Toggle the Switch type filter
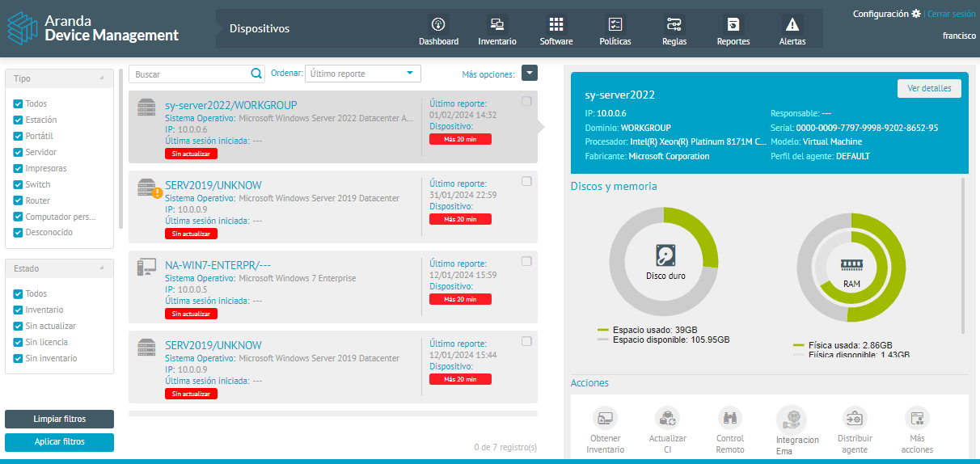The width and height of the screenshot is (980, 464). tap(18, 185)
